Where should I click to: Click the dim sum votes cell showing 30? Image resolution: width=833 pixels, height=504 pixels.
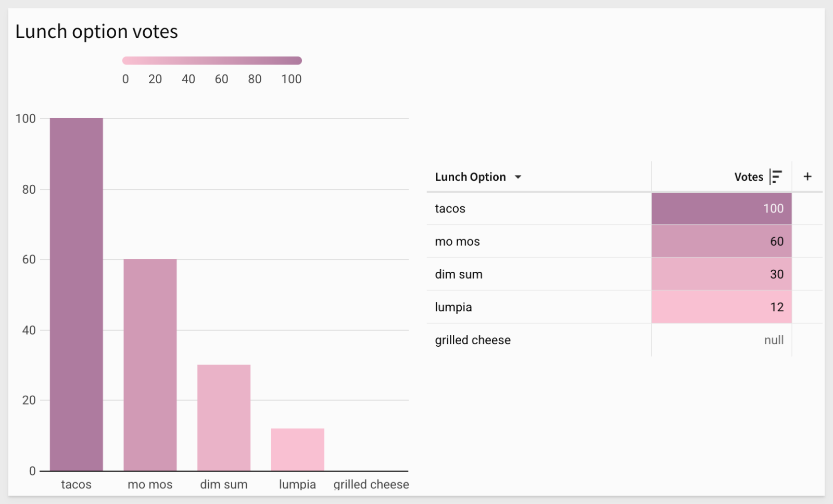coord(721,274)
